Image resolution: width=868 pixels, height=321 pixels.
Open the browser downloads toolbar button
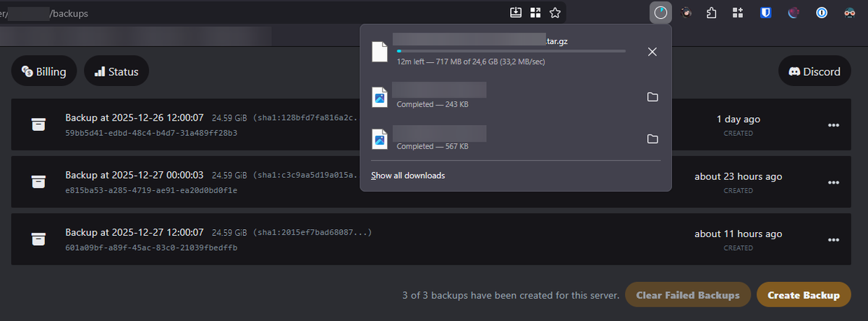660,12
